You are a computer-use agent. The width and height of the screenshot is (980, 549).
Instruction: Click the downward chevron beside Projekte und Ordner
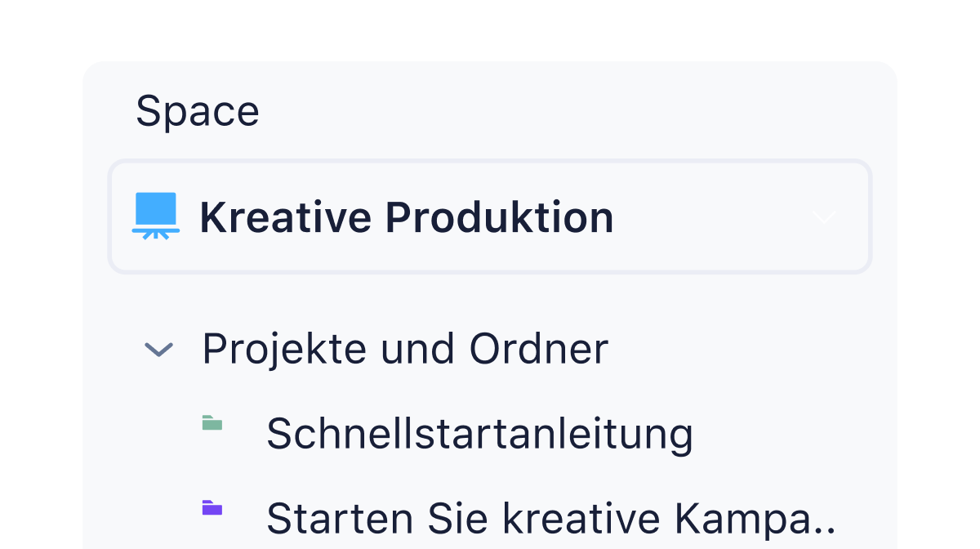[158, 350]
